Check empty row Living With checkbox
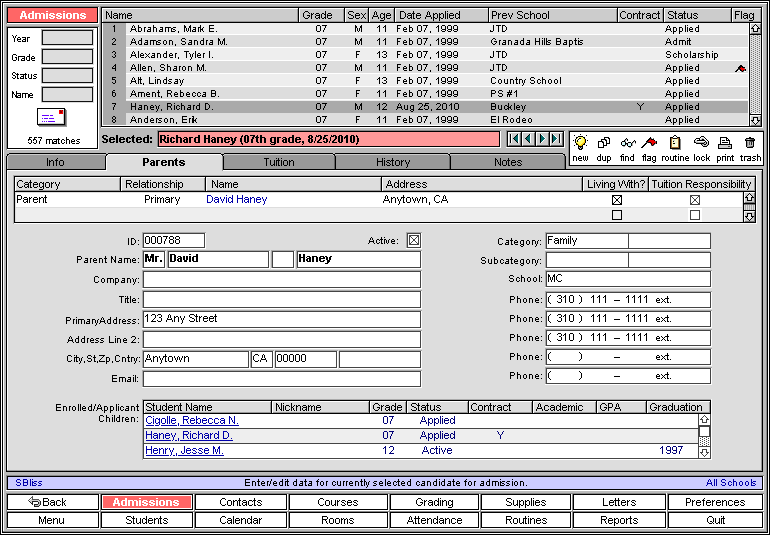 pos(617,215)
